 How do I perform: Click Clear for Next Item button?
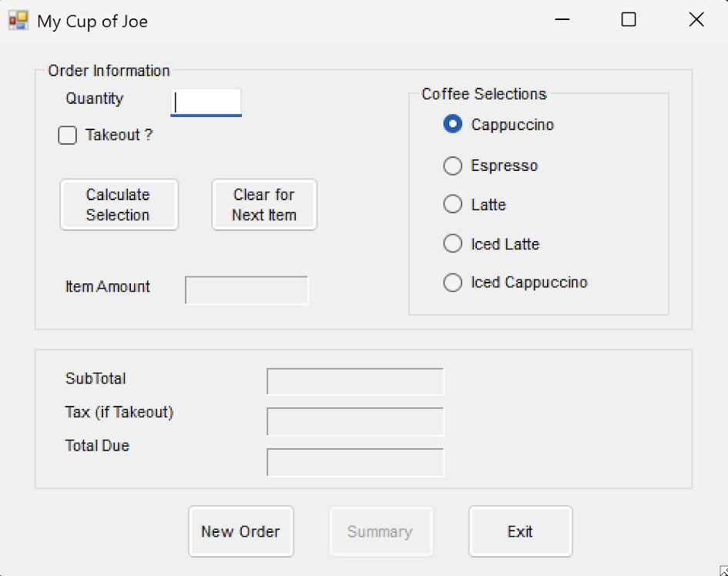pyautogui.click(x=264, y=205)
